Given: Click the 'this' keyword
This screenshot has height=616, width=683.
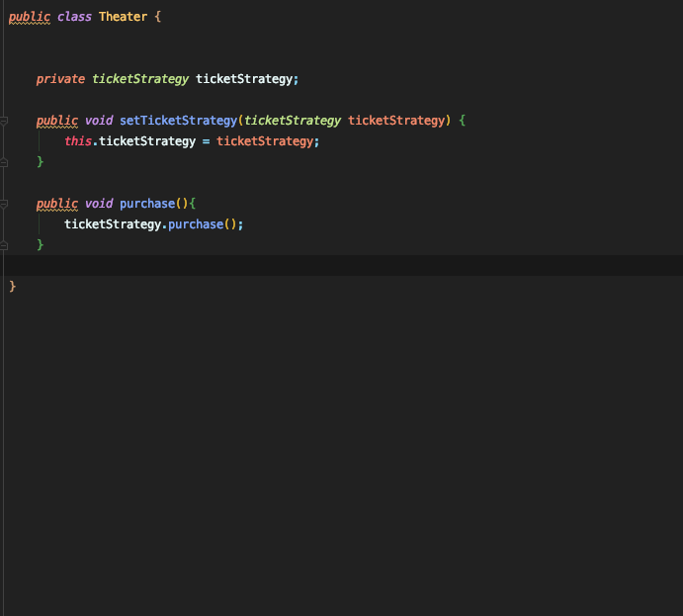Looking at the screenshot, I should [x=78, y=141].
